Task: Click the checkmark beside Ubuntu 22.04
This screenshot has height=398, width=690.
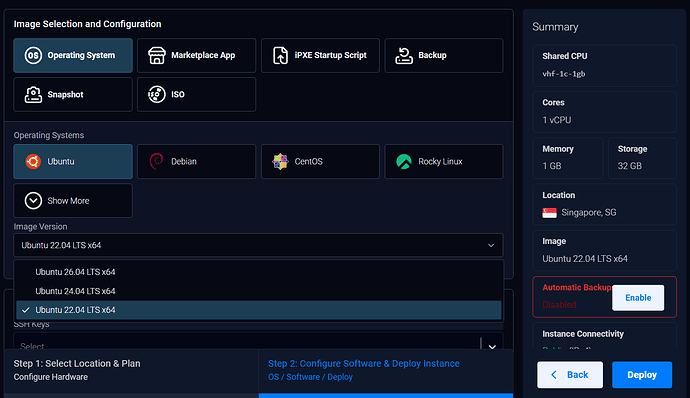Action: click(26, 310)
